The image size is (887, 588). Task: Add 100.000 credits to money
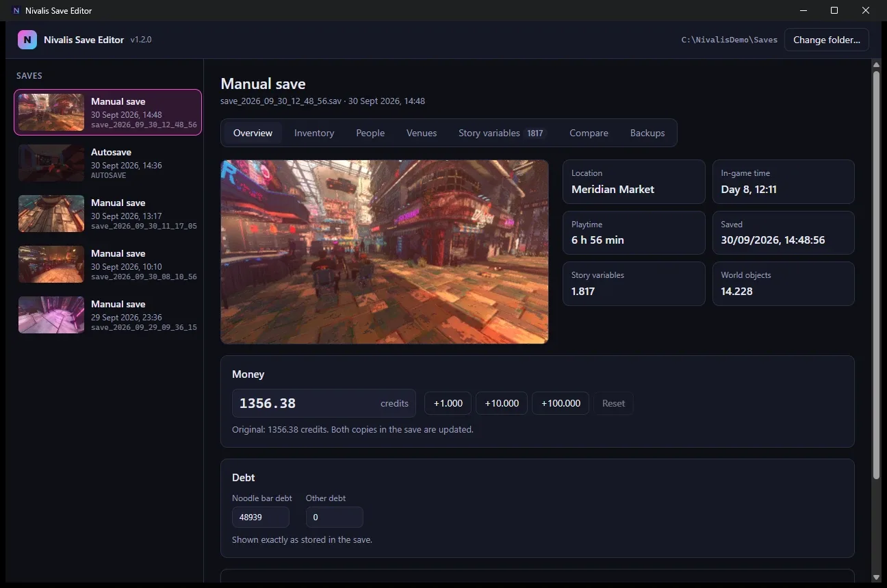tap(561, 403)
